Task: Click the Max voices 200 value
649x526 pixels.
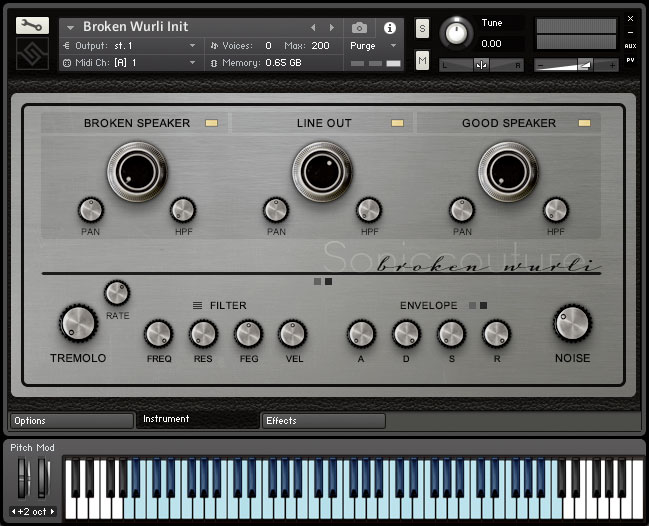Action: (x=320, y=46)
